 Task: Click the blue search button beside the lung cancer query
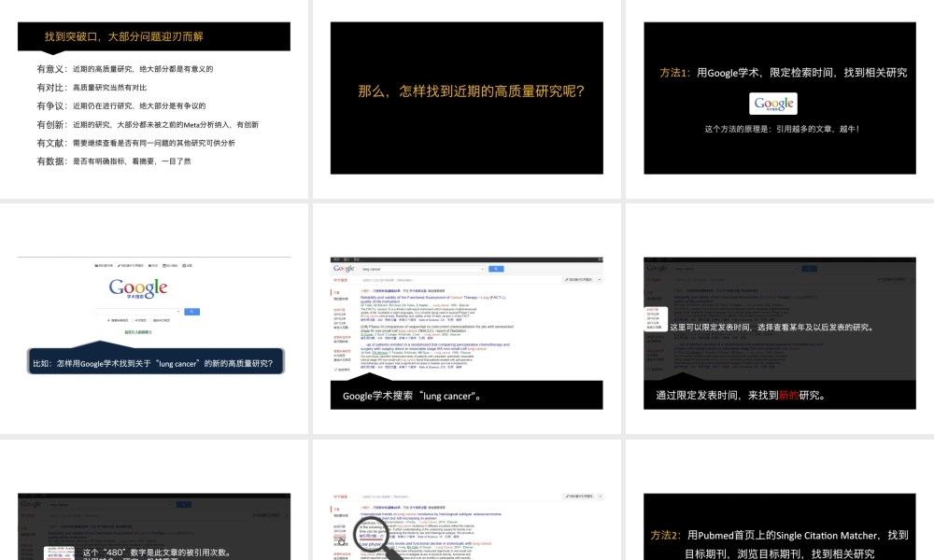tap(496, 269)
